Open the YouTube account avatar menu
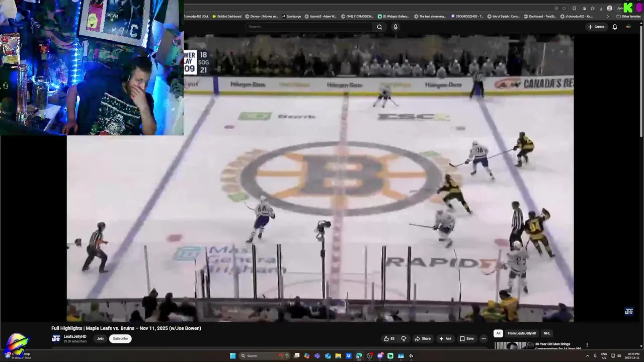 click(628, 27)
